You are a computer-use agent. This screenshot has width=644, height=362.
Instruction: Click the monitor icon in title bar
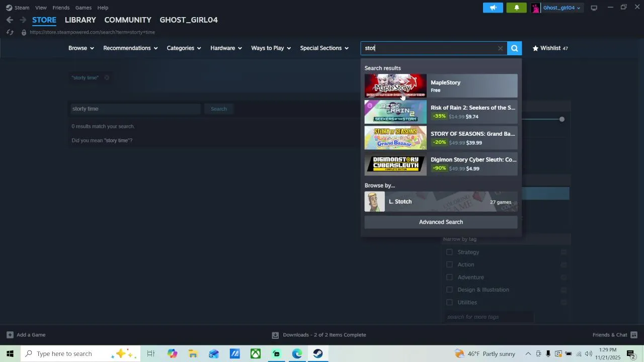[x=594, y=8]
